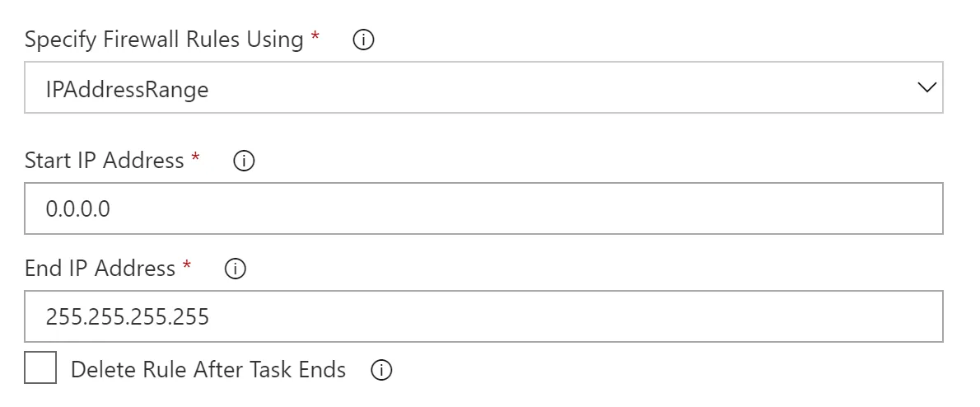Check the Delete Rule After Task Ends checkbox
980x407 pixels.
(40, 367)
